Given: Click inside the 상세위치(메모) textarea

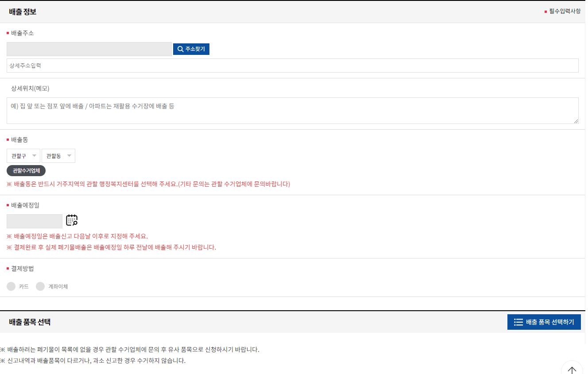Looking at the screenshot, I should click(x=292, y=111).
